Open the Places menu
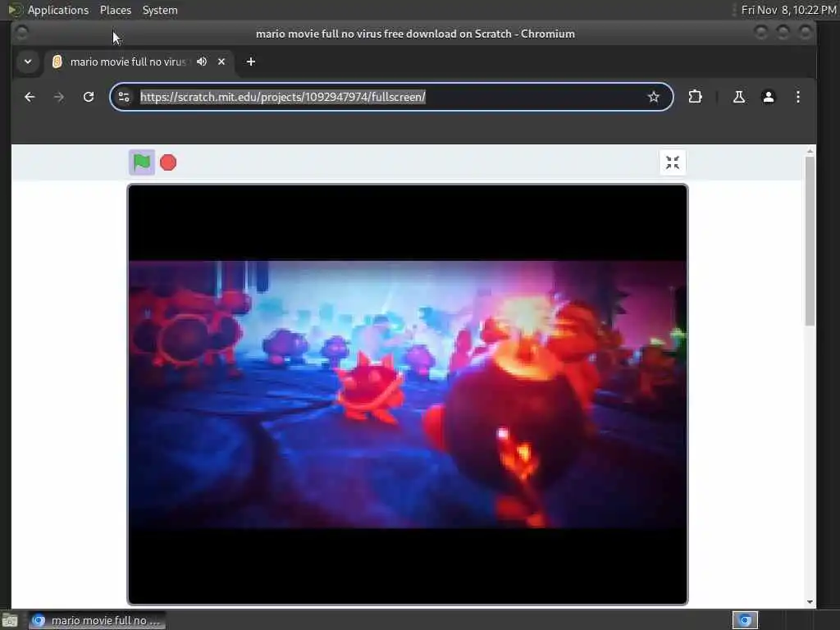Image resolution: width=840 pixels, height=630 pixels. 115,10
